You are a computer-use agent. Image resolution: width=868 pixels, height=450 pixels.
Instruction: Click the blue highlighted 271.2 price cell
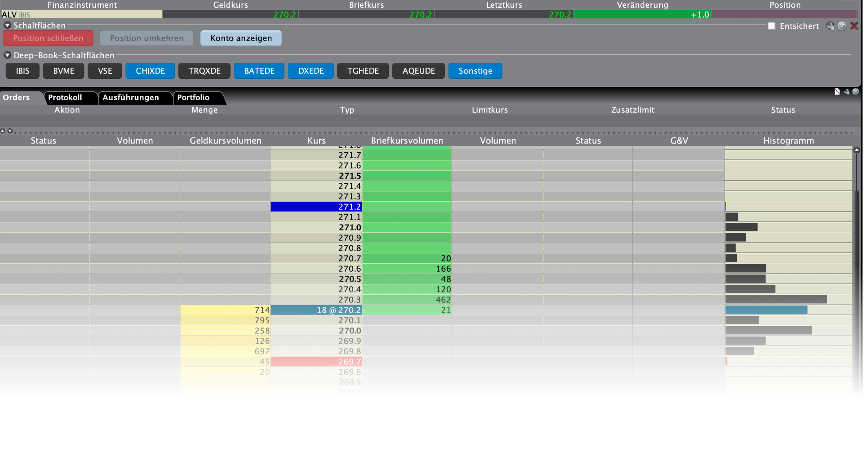(316, 207)
